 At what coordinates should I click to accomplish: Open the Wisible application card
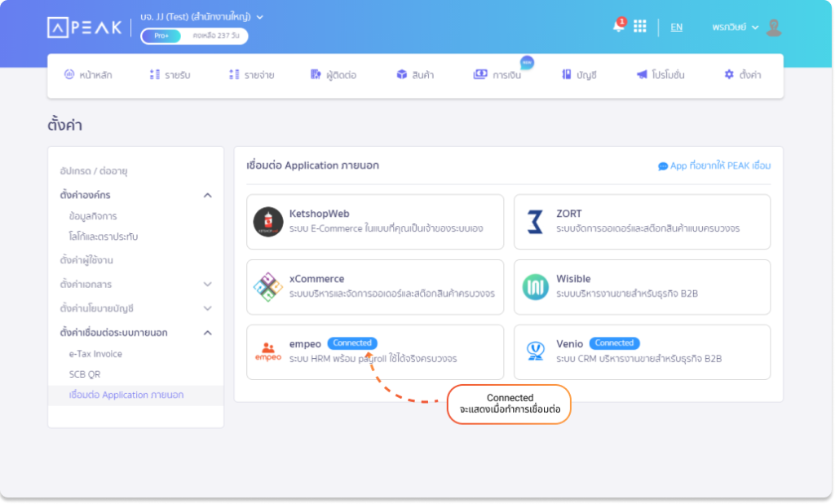pos(643,287)
